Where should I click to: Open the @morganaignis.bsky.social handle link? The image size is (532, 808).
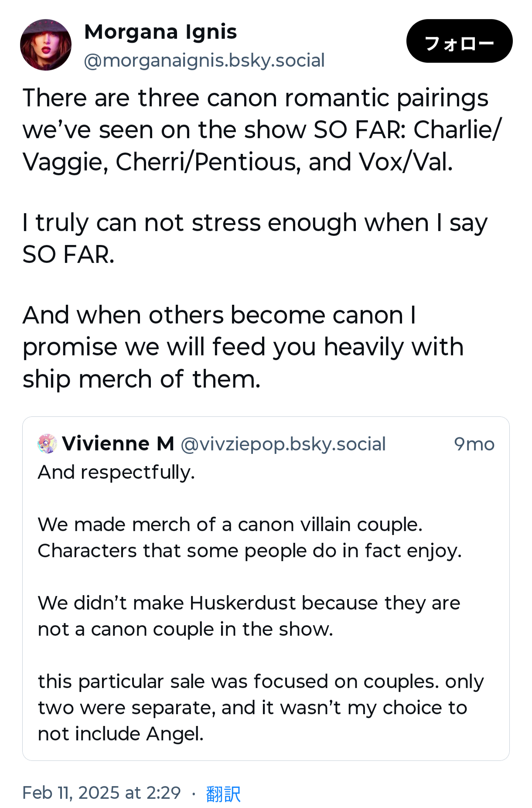204,61
